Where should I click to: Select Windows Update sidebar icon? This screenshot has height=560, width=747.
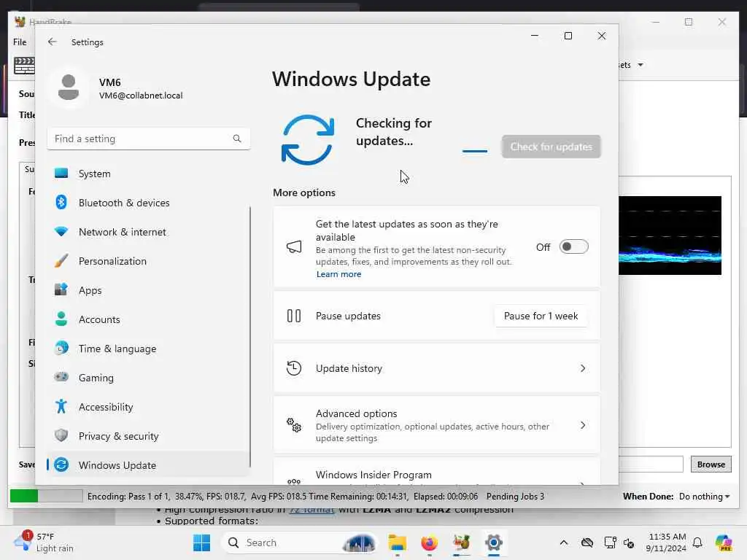tap(61, 464)
